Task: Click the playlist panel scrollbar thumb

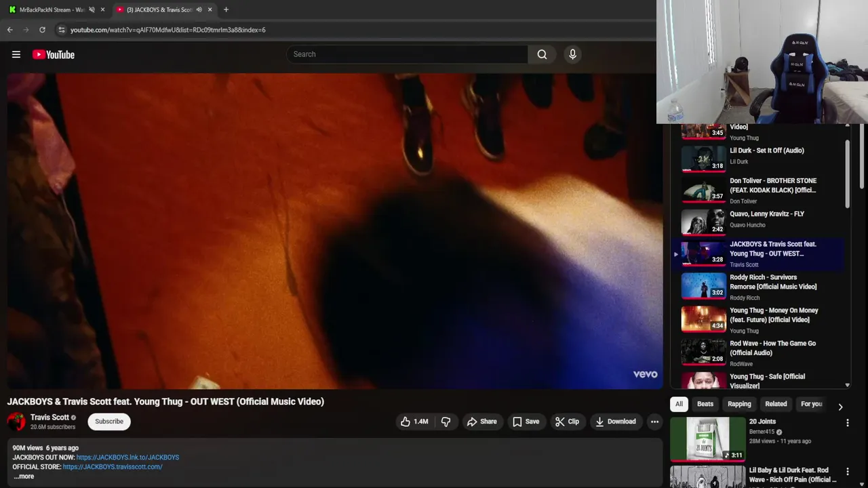Action: 847,174
